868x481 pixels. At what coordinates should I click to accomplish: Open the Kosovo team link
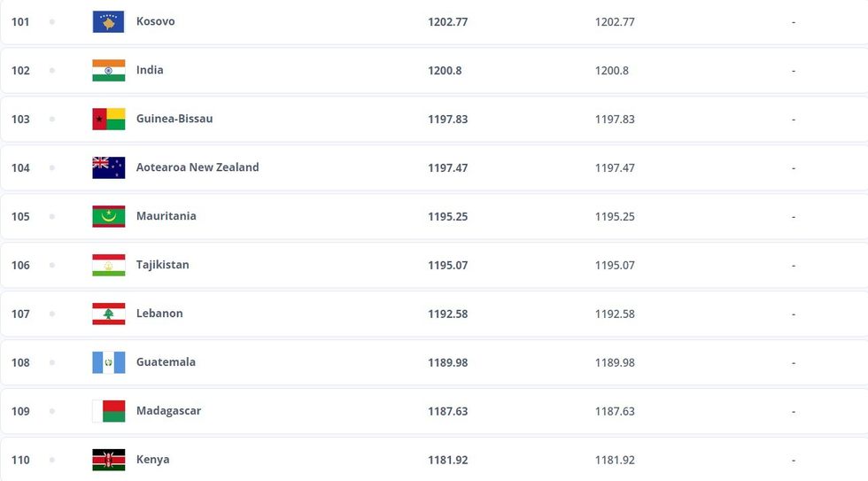tap(155, 21)
